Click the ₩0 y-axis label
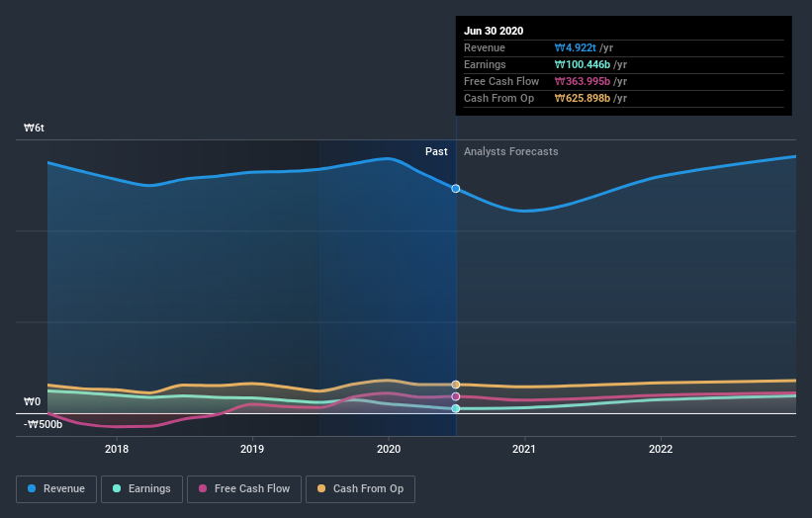812x518 pixels. pos(32,401)
